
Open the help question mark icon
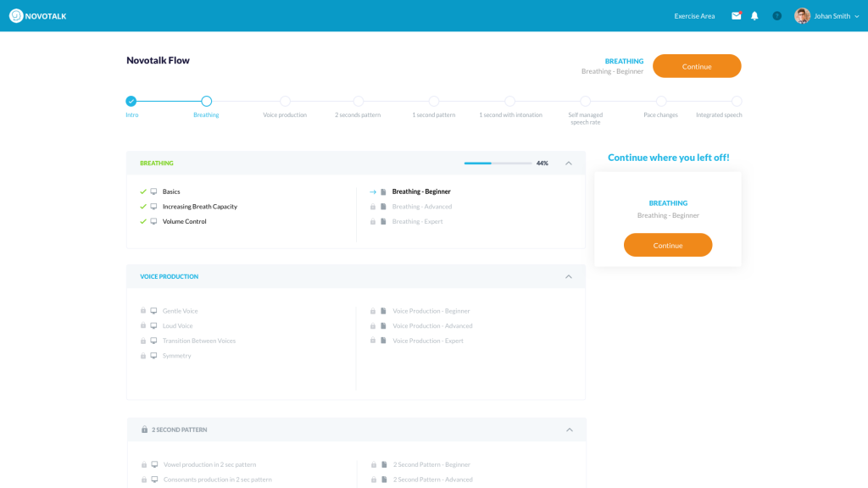point(776,16)
